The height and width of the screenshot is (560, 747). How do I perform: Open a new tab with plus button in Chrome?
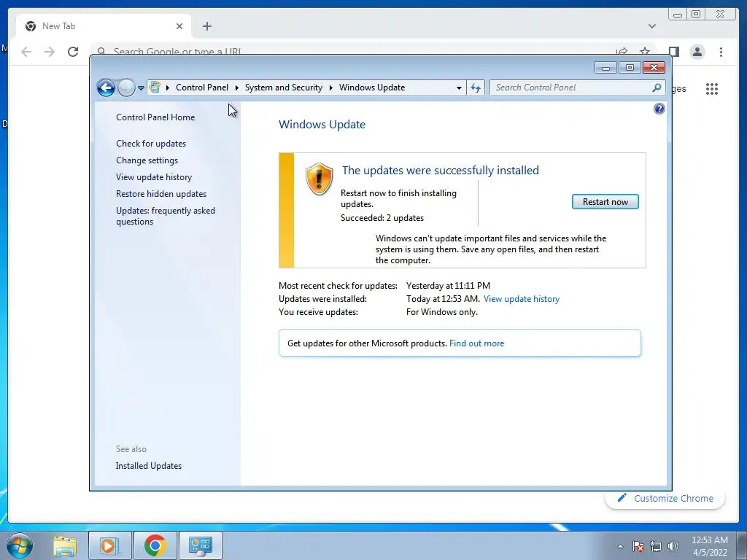(206, 26)
